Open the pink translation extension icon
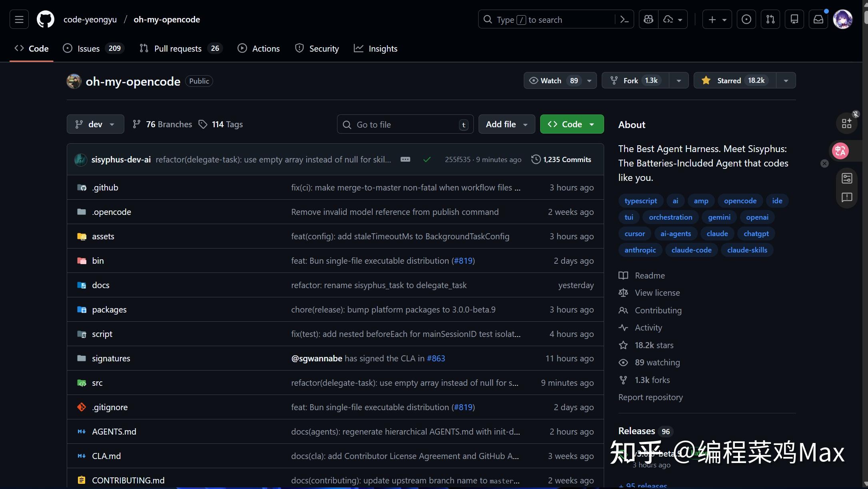This screenshot has height=489, width=868. pos(840,151)
